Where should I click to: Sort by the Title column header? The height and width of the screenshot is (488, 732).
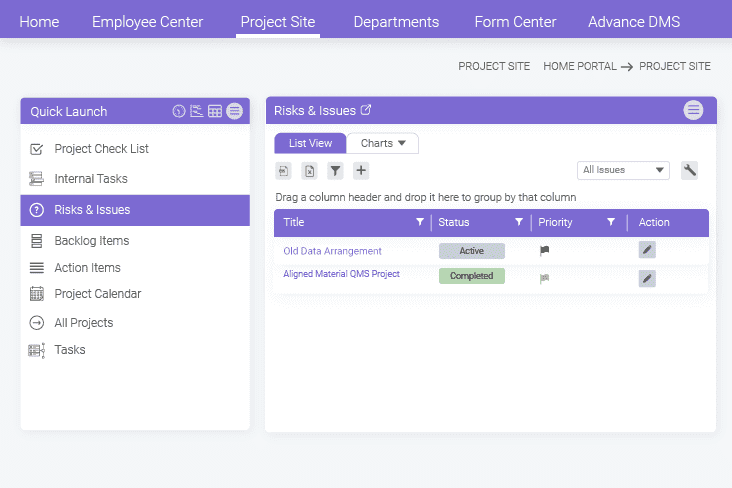click(x=294, y=222)
